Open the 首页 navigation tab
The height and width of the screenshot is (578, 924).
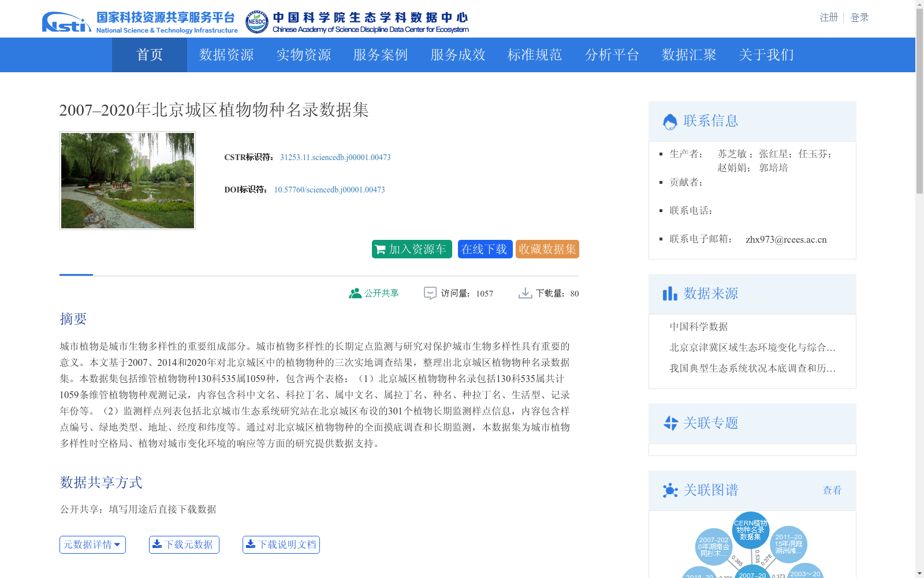[x=150, y=55]
